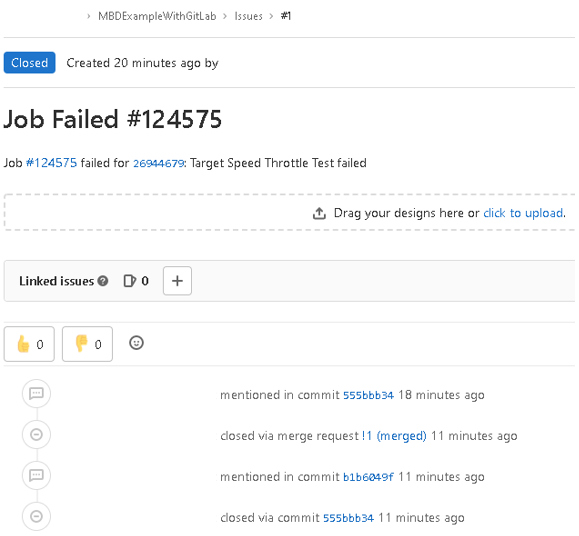The image size is (579, 536).
Task: Open the job #124575 link
Action: click(51, 163)
